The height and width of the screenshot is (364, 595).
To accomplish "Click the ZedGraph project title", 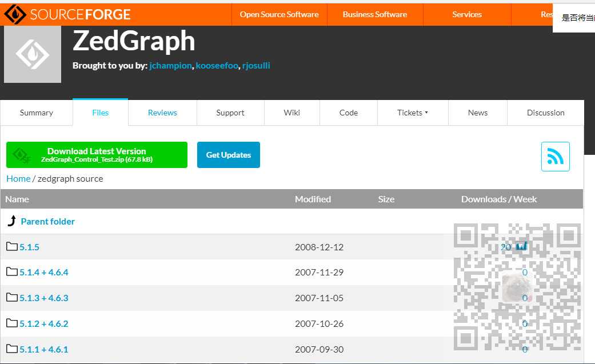I will tap(134, 41).
